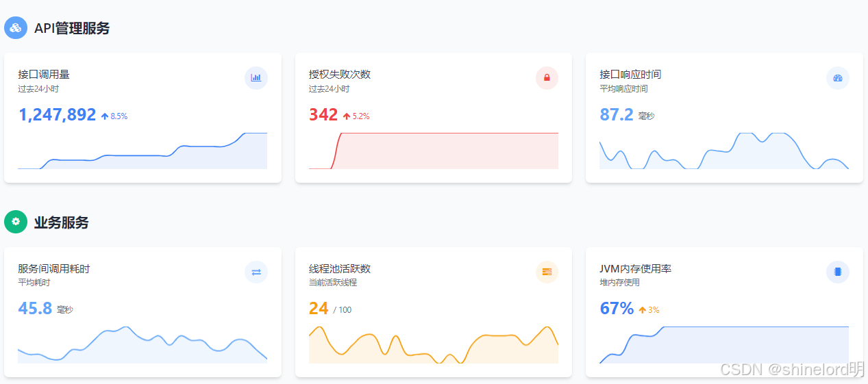The width and height of the screenshot is (868, 384).
Task: Click the 平均响应时间 subtitle
Action: pyautogui.click(x=623, y=89)
